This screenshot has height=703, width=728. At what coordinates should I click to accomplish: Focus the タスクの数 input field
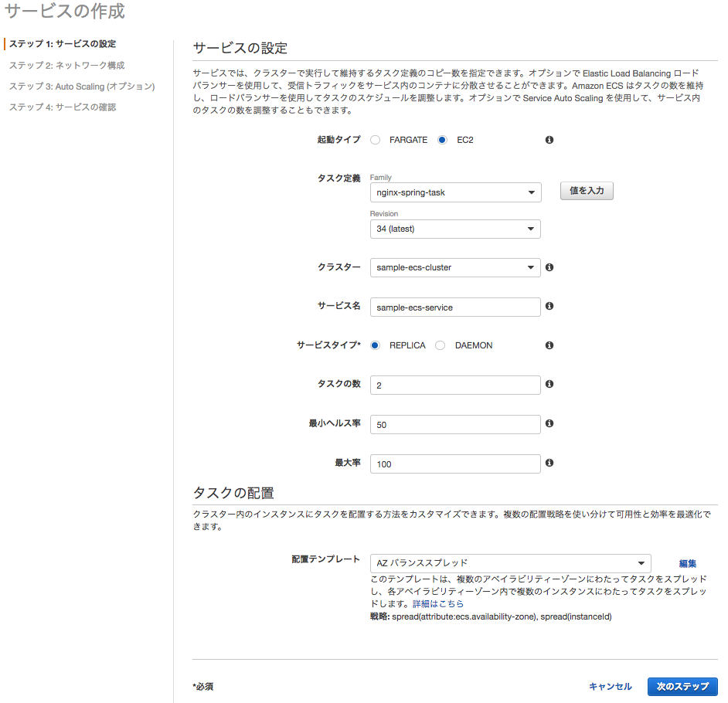(x=455, y=385)
